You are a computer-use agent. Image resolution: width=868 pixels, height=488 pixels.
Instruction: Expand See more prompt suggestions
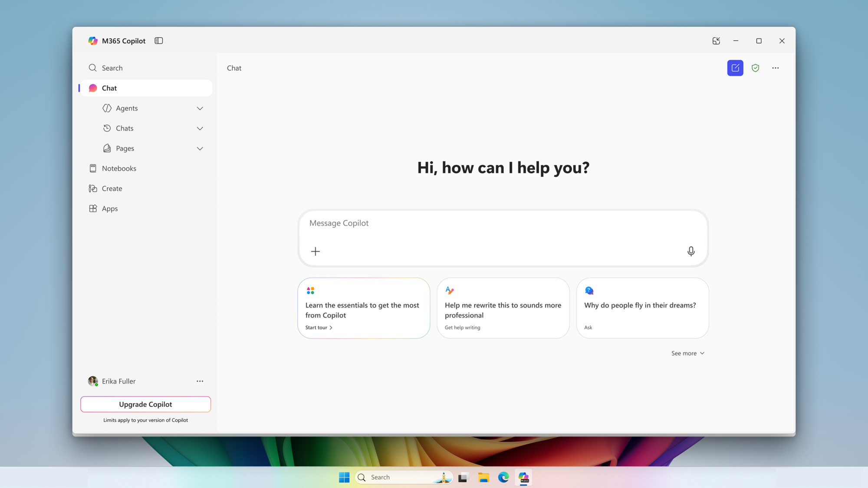click(x=687, y=353)
